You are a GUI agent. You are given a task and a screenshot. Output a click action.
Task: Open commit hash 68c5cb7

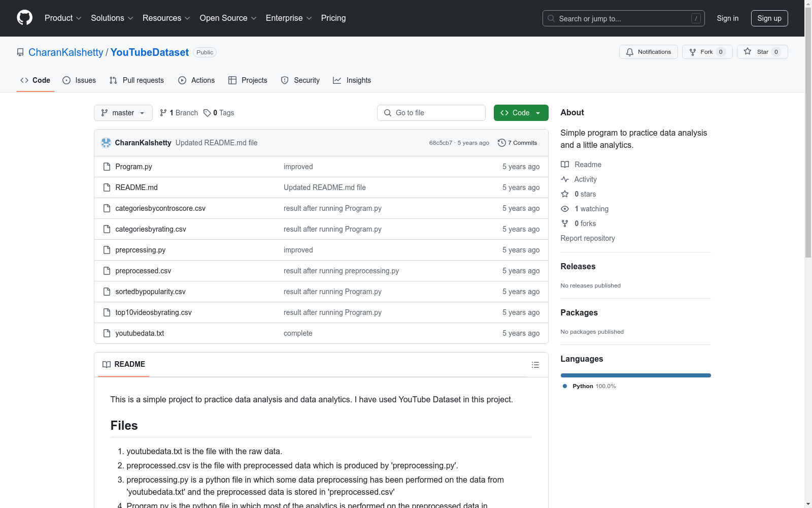click(441, 143)
